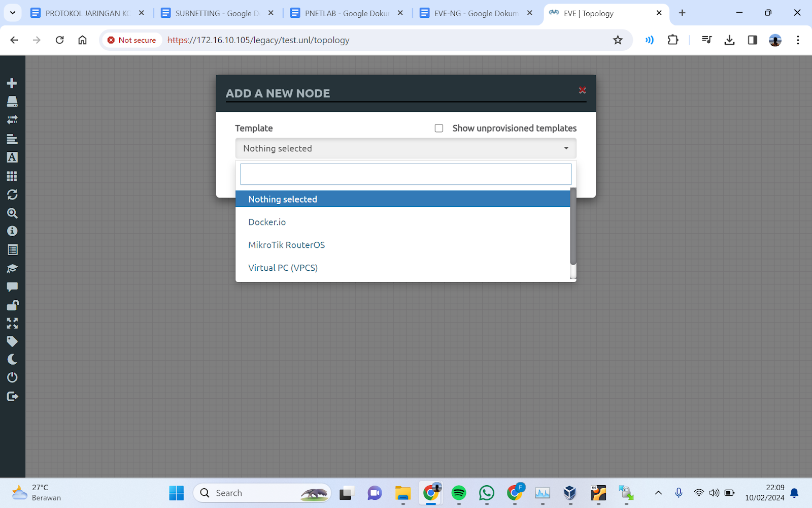Screen dimensions: 812x508
Task: Enable Show unprovisioned templates checkbox
Action: point(439,128)
